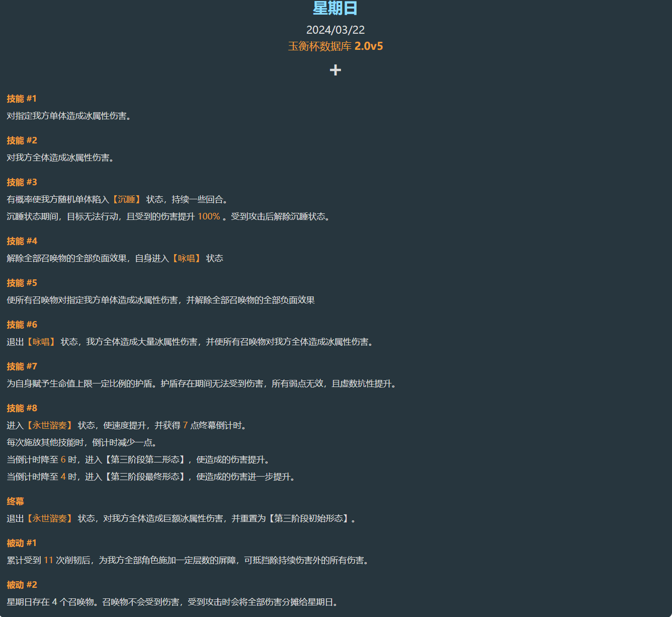672x617 pixels.
Task: Click the date 2024/03/22
Action: [335, 30]
